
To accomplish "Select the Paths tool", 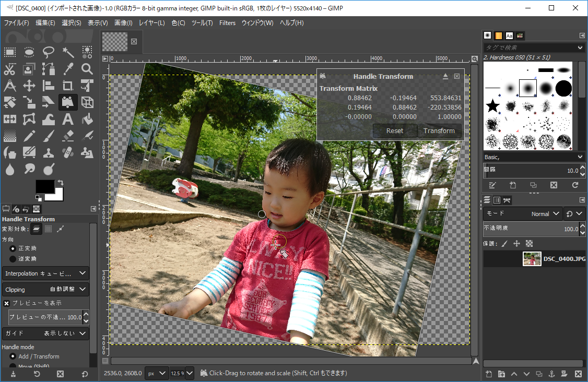I will pos(49,69).
